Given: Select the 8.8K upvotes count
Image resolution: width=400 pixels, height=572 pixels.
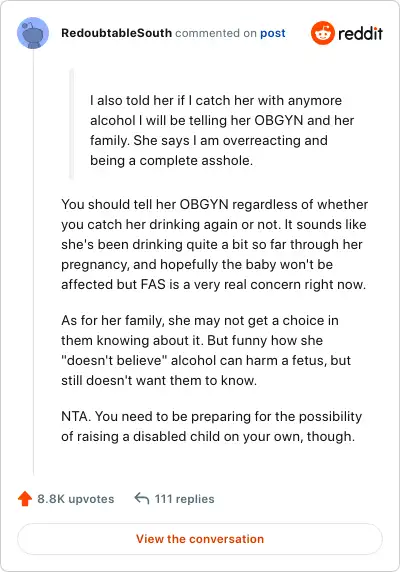Looking at the screenshot, I should coord(76,499).
